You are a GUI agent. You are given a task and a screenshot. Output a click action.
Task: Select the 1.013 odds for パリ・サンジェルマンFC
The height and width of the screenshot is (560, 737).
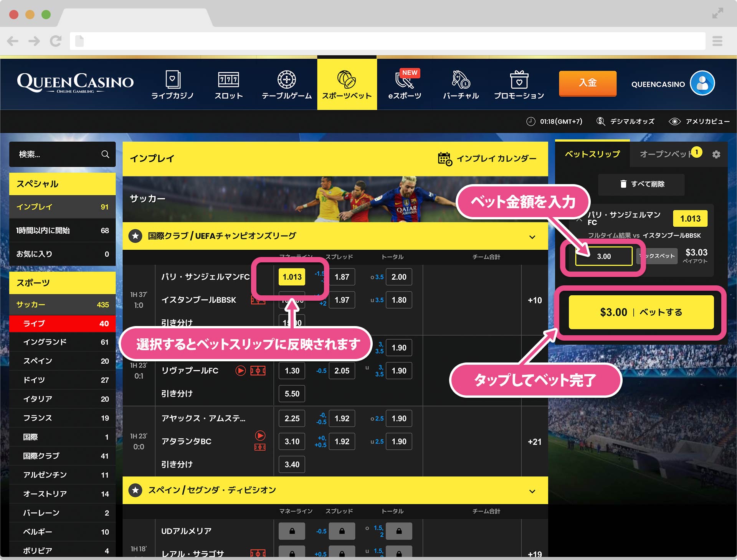pyautogui.click(x=292, y=277)
